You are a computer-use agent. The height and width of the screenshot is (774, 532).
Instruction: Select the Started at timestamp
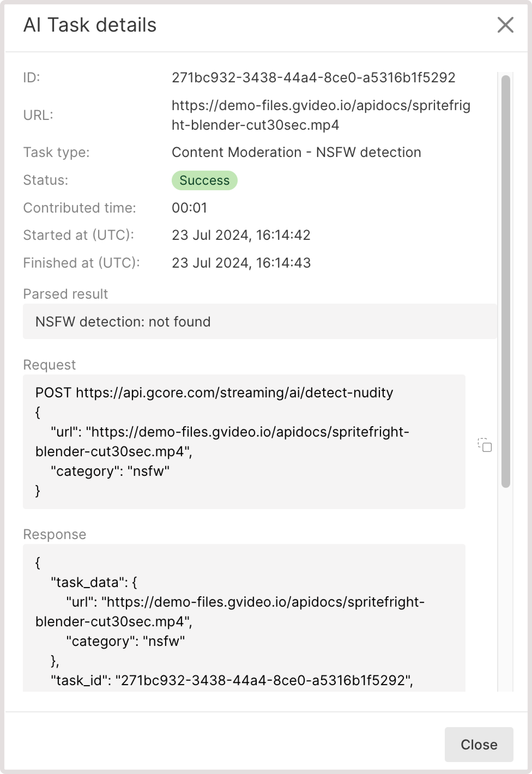coord(241,235)
